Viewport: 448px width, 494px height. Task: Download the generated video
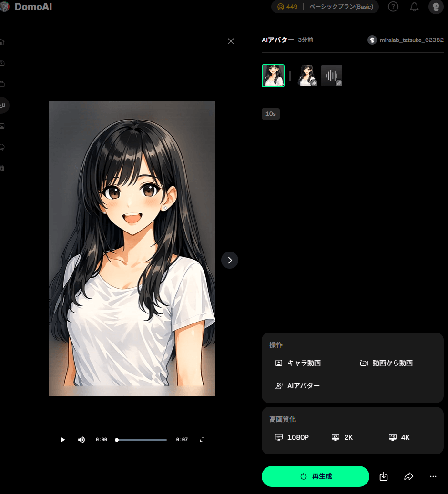click(383, 476)
